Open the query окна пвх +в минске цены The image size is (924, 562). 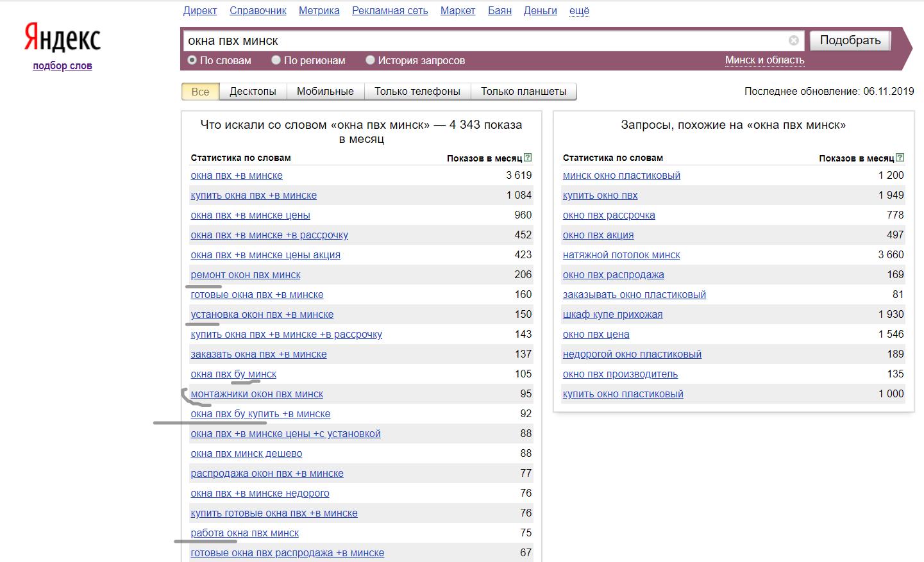click(x=250, y=215)
